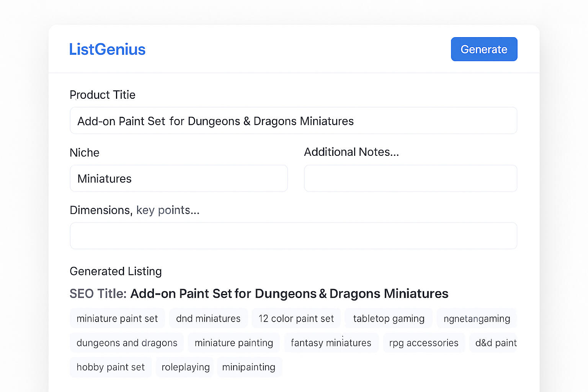The height and width of the screenshot is (392, 588).
Task: Select the 'minipainting' tag
Action: 249,367
